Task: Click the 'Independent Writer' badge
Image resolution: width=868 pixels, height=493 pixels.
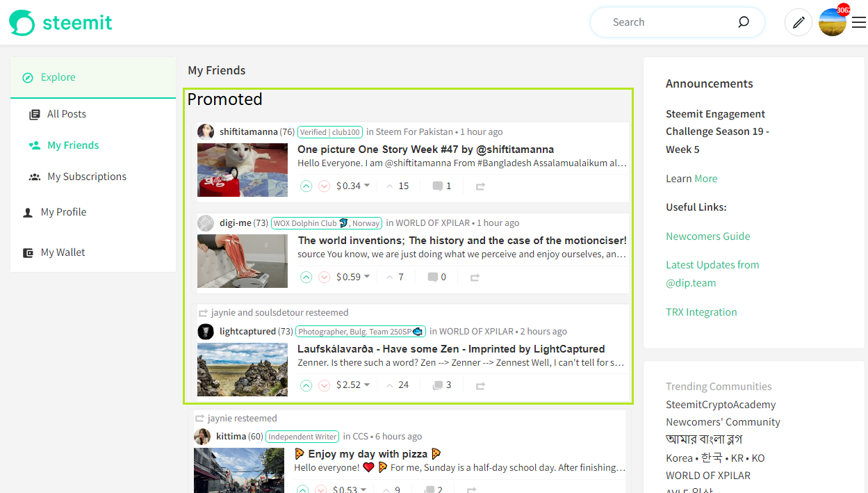Action: [302, 437]
